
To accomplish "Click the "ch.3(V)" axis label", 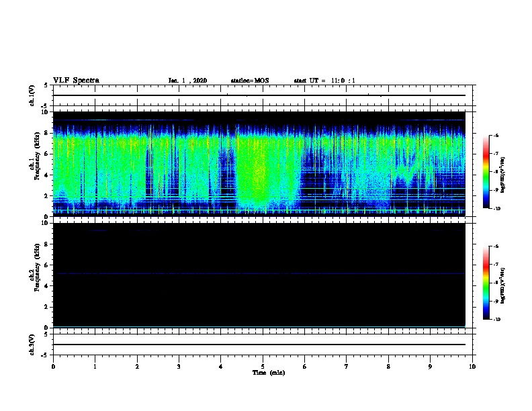I will pos(32,345).
